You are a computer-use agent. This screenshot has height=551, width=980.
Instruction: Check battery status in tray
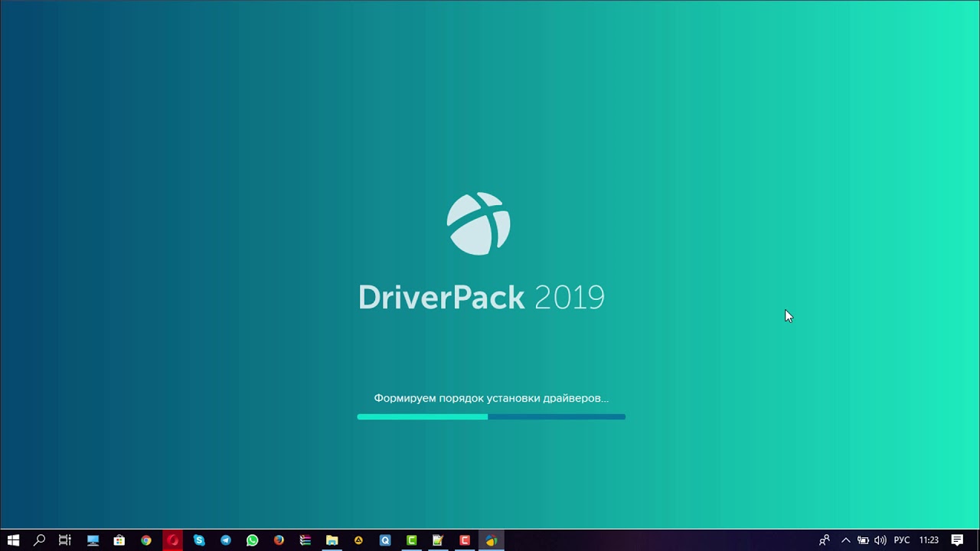(x=863, y=540)
